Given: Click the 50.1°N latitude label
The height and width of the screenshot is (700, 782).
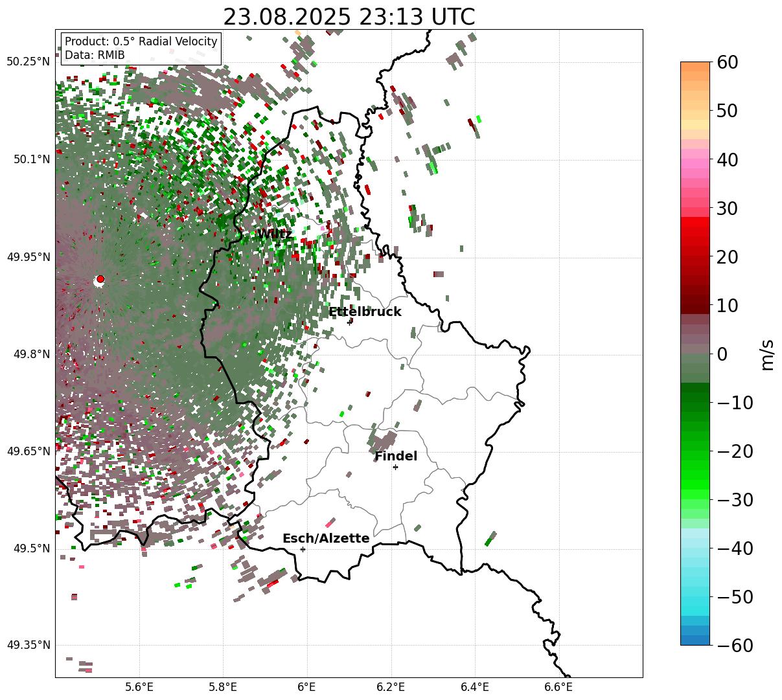Looking at the screenshot, I should pos(31,159).
